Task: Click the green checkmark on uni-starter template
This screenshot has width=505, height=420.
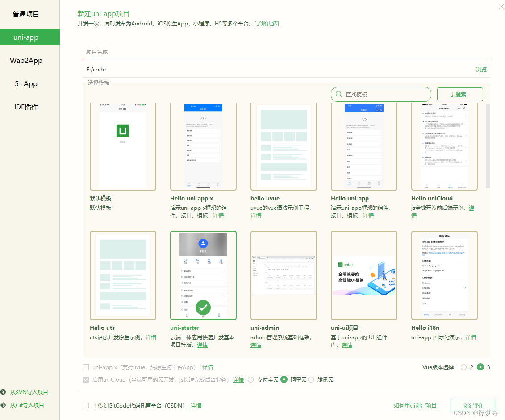Action: [x=203, y=308]
